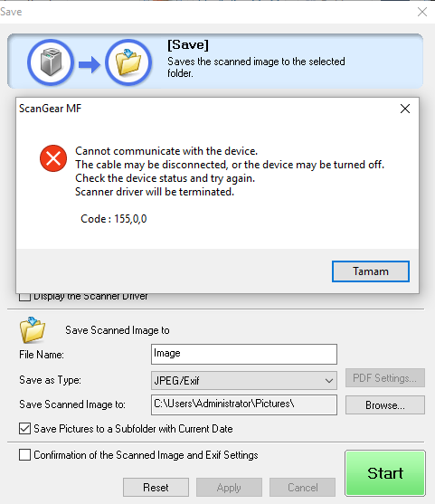Click the destination folder icon in banner
This screenshot has height=504, width=435.
128,62
